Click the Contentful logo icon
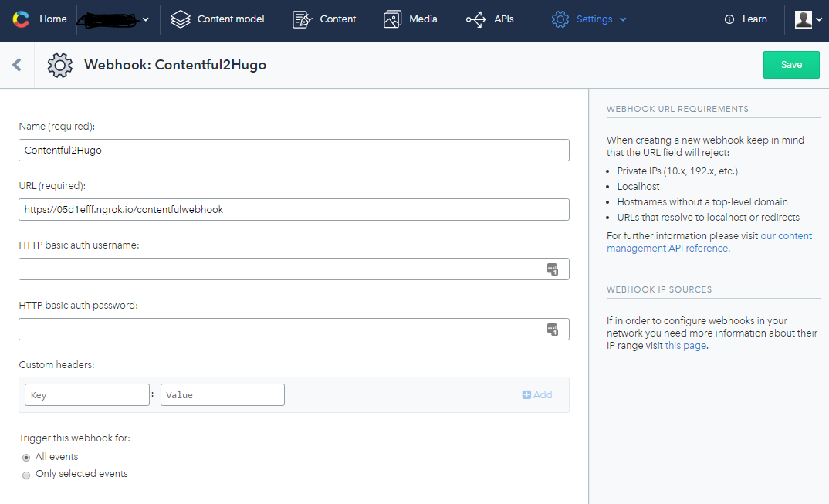Image resolution: width=829 pixels, height=504 pixels. [21, 19]
